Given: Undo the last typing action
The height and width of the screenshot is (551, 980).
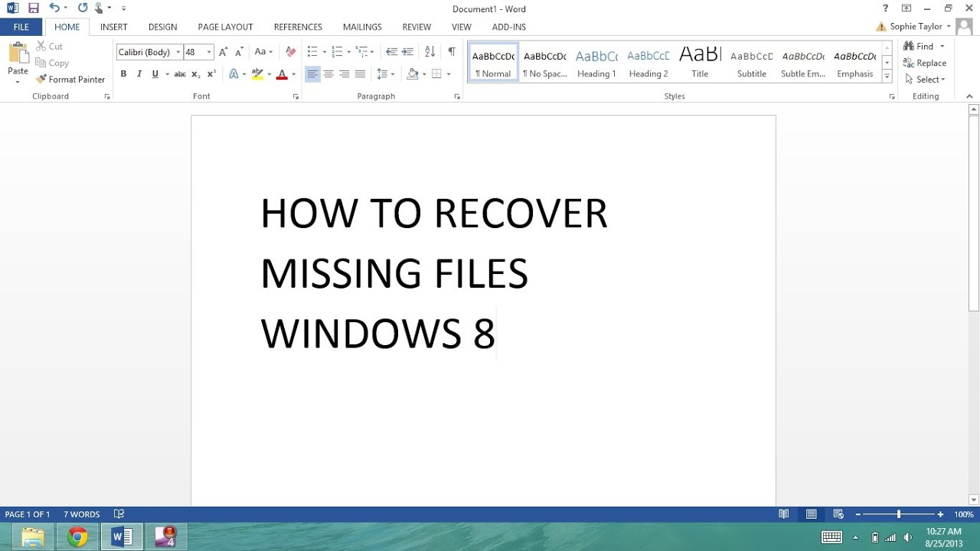Looking at the screenshot, I should click(54, 8).
